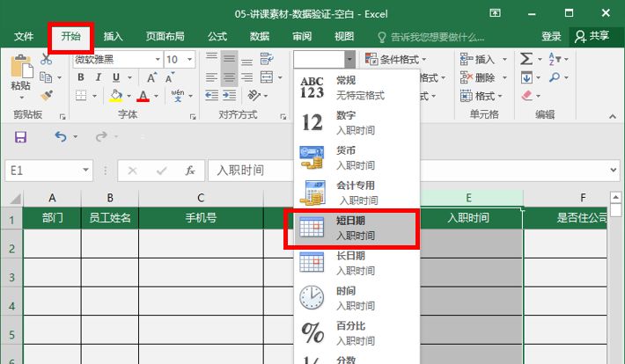Switch to the 视图 View tab
This screenshot has width=625, height=364.
tap(344, 37)
